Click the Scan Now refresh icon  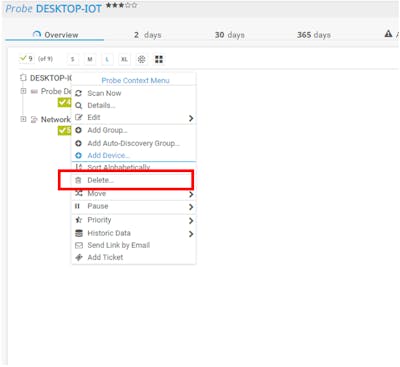[x=78, y=93]
